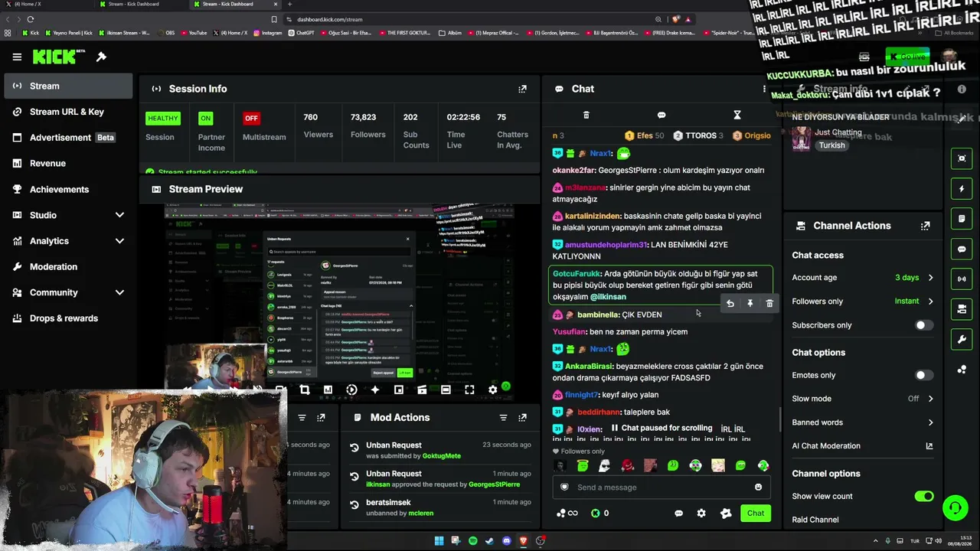Open the stream preview settings gear
This screenshot has width=980, height=551.
tap(493, 390)
